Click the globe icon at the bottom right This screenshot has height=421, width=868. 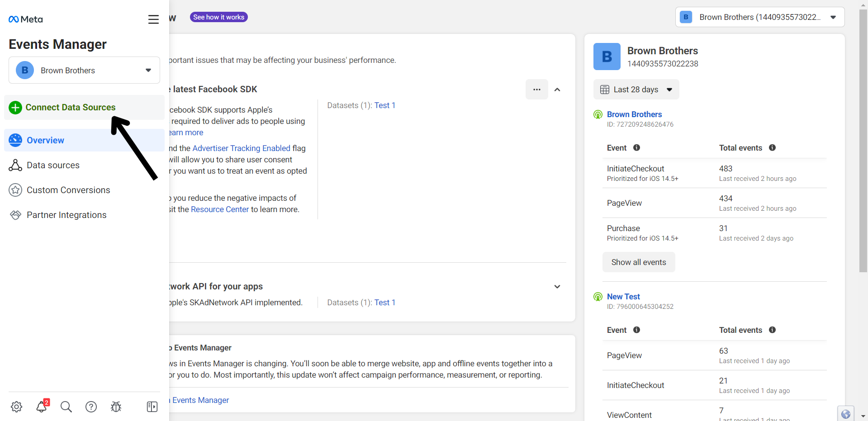[x=845, y=414]
